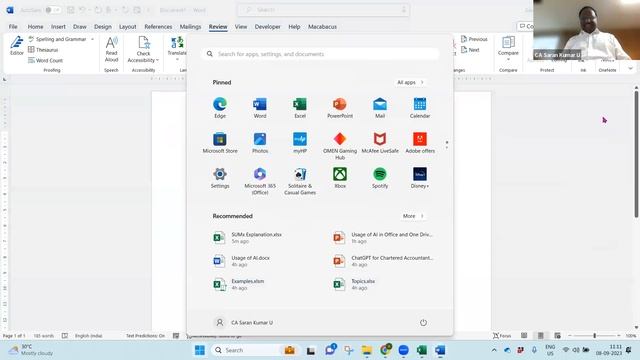Image resolution: width=640 pixels, height=360 pixels.
Task: Click the Word vertical scrollbar
Action: pyautogui.click(x=636, y=154)
